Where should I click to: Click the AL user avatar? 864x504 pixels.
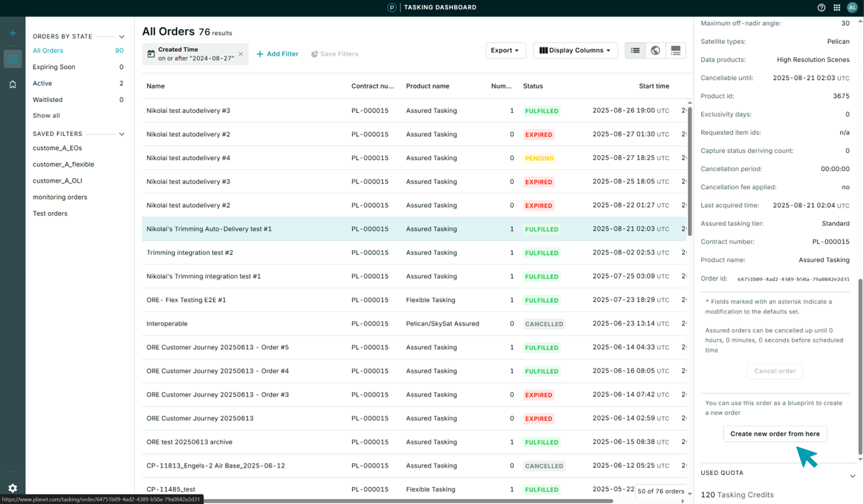[x=852, y=8]
